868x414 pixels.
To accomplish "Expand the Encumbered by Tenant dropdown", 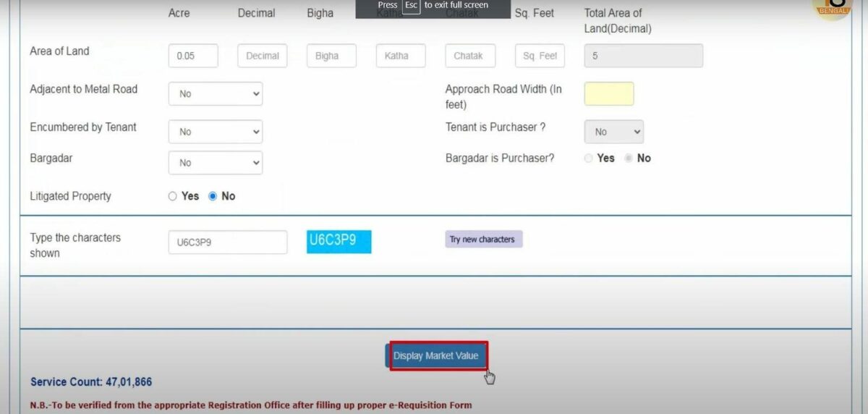I will [x=215, y=132].
